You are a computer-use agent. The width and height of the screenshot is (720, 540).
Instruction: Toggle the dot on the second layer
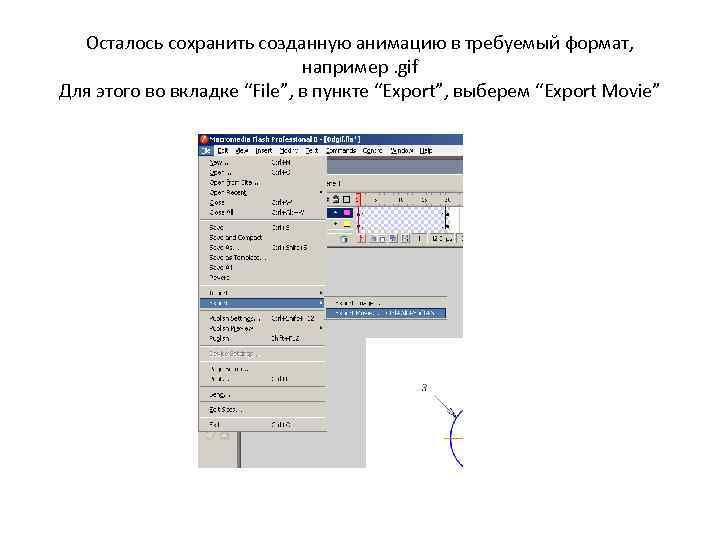coord(336,224)
